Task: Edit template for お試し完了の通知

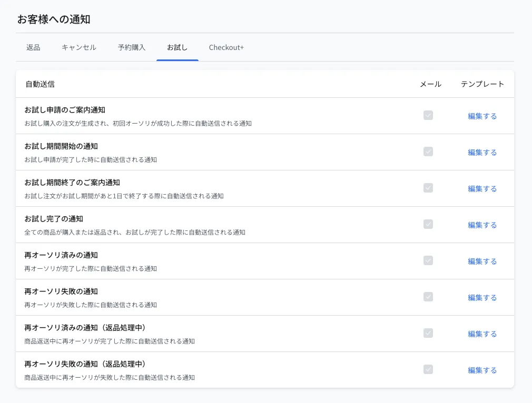Action: coord(482,225)
